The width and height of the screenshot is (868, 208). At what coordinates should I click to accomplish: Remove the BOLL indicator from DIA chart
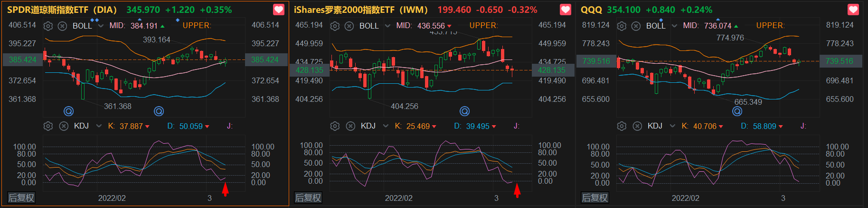[62, 26]
